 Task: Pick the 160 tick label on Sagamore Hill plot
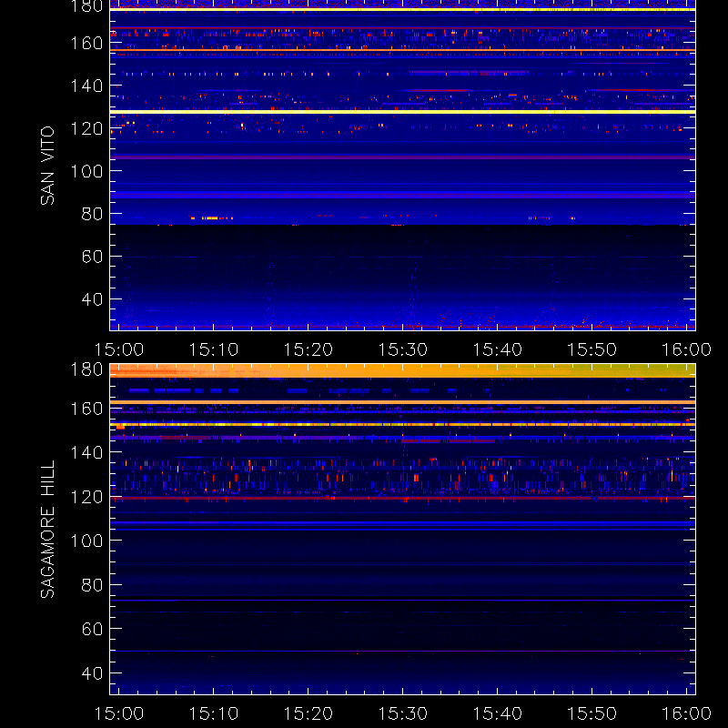[x=86, y=409]
